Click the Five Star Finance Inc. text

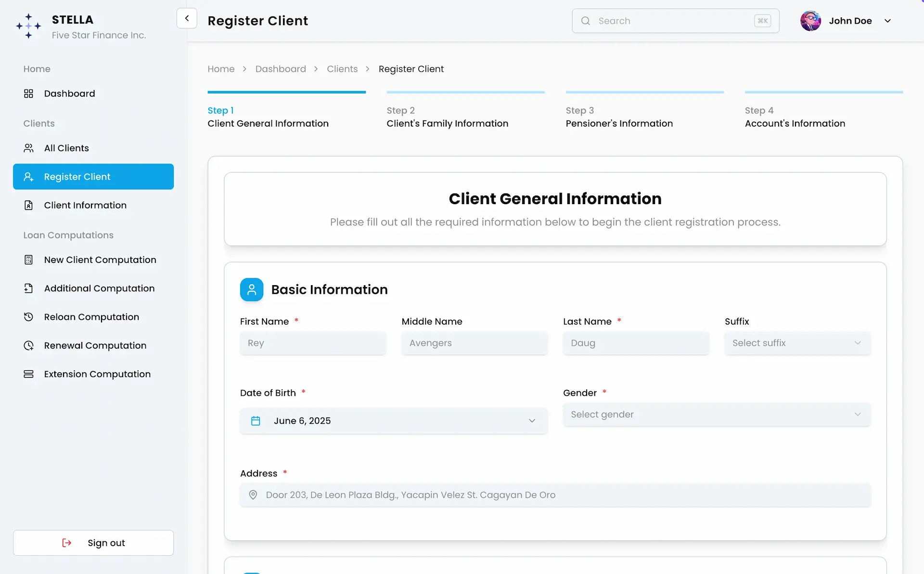point(99,35)
